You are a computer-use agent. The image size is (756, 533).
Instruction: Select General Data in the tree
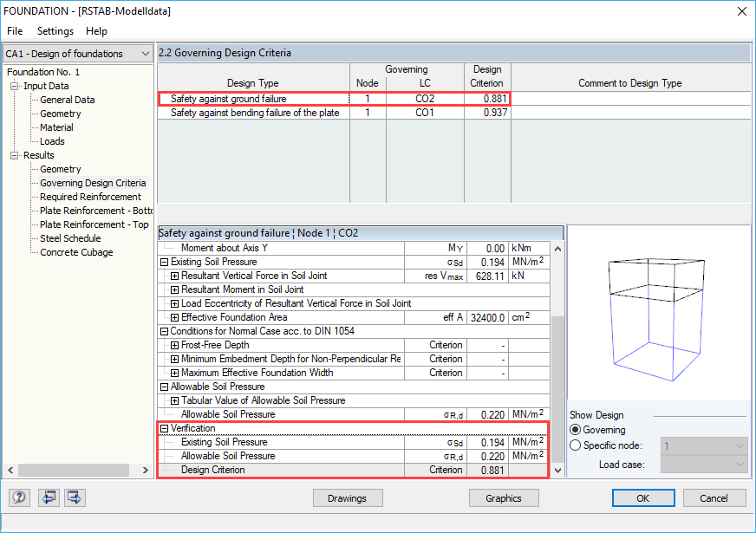67,100
